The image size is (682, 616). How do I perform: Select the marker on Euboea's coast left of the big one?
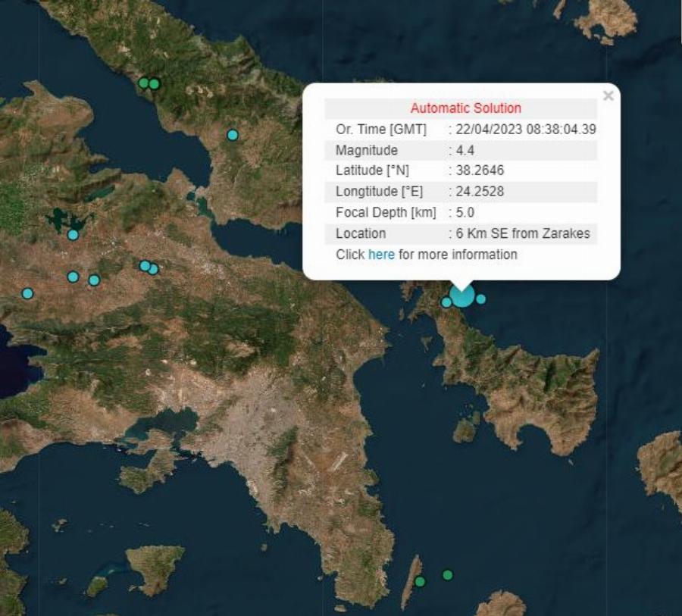click(x=446, y=303)
